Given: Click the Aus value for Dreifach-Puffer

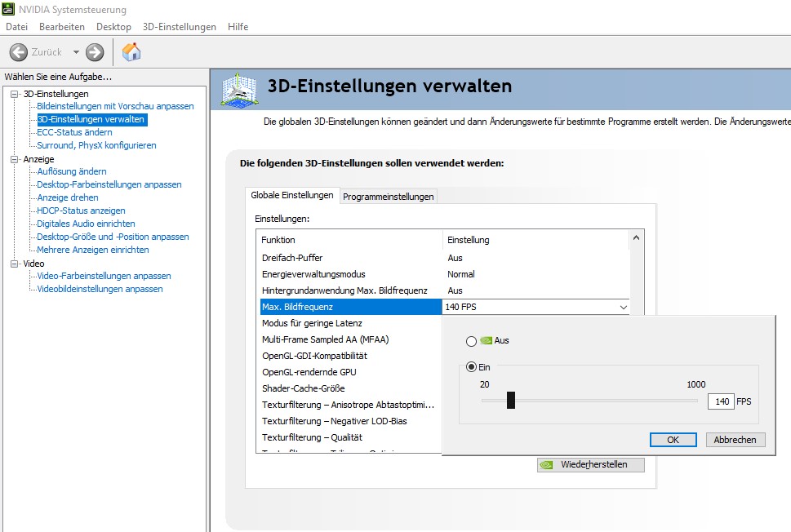Looking at the screenshot, I should tap(455, 258).
